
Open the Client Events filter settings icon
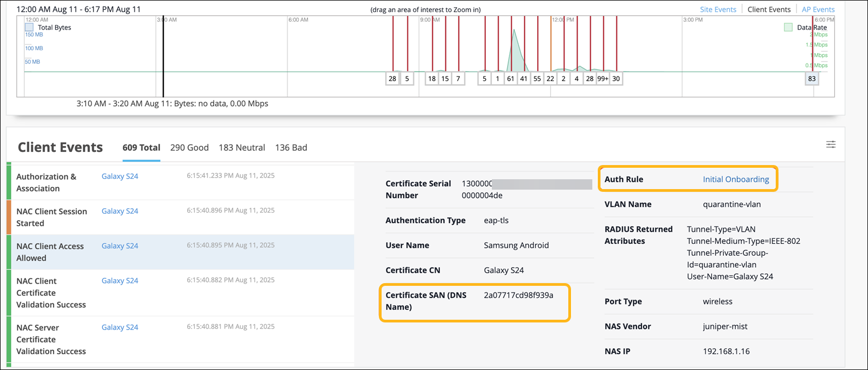(x=830, y=144)
